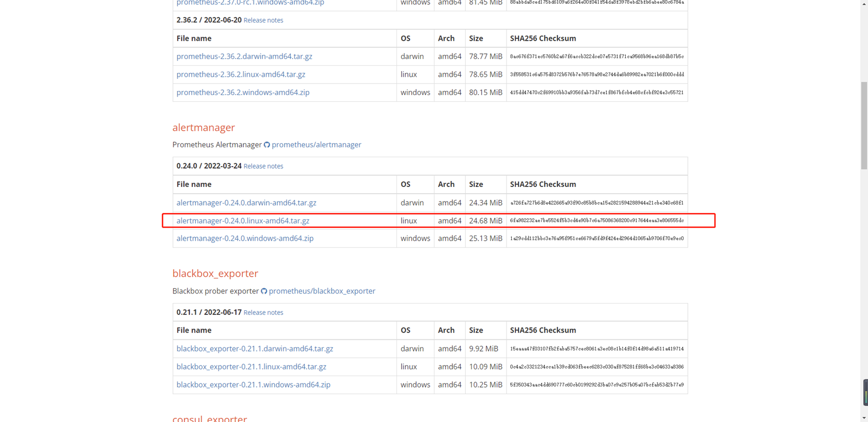This screenshot has width=868, height=422.
Task: Click GitHub icon beside prometheus/alertmanager
Action: [267, 145]
